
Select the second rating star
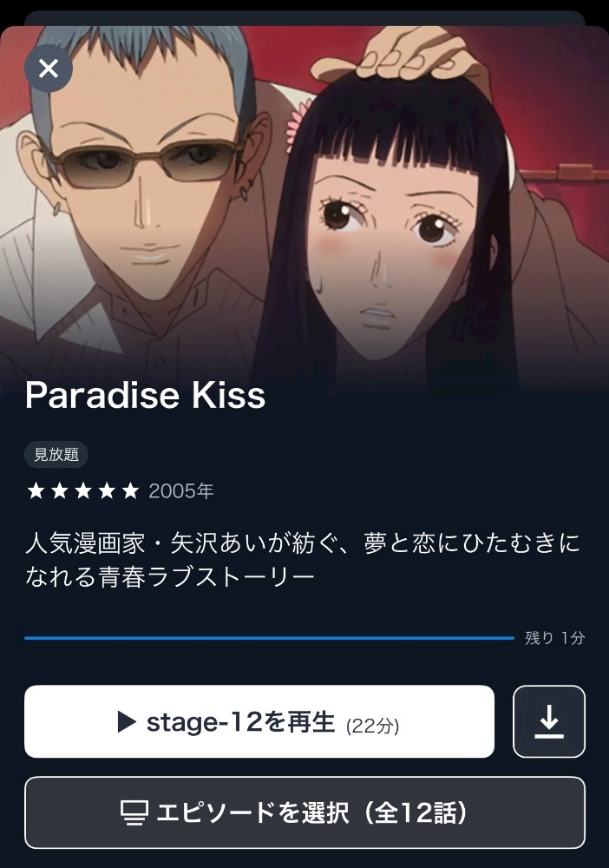tap(60, 490)
